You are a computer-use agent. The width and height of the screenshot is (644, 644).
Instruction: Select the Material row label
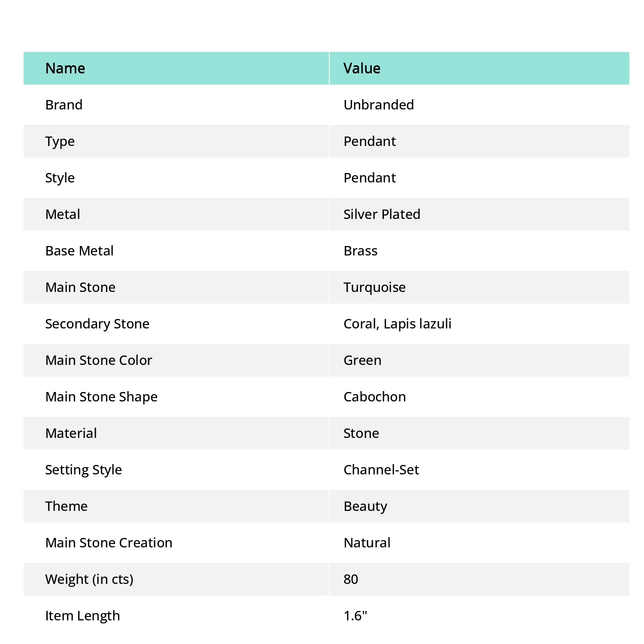coord(176,433)
